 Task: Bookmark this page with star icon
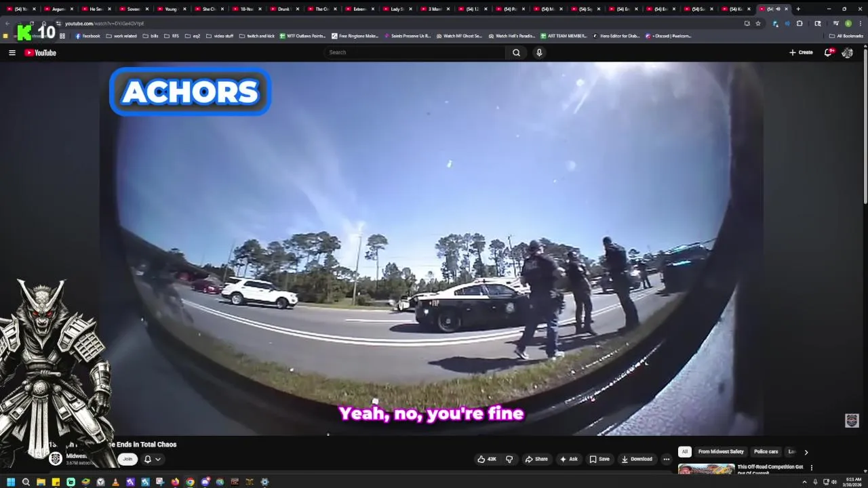[x=758, y=23]
